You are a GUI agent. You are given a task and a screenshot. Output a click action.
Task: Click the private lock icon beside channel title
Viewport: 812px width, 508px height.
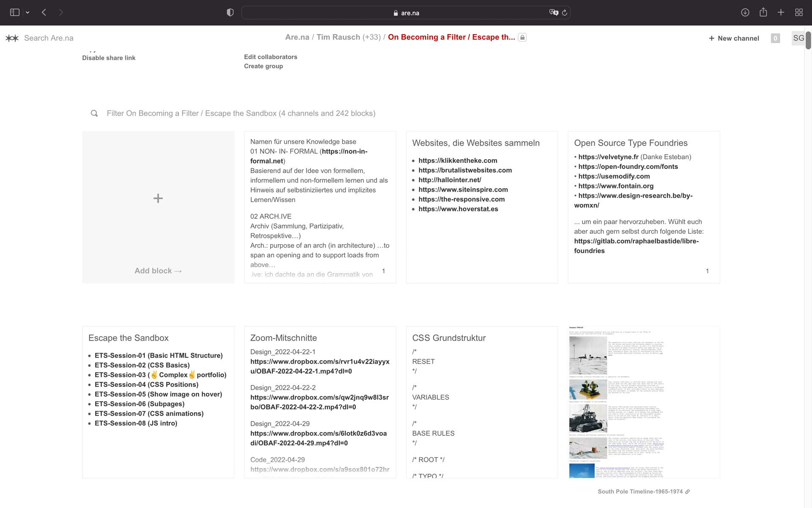[x=522, y=37]
